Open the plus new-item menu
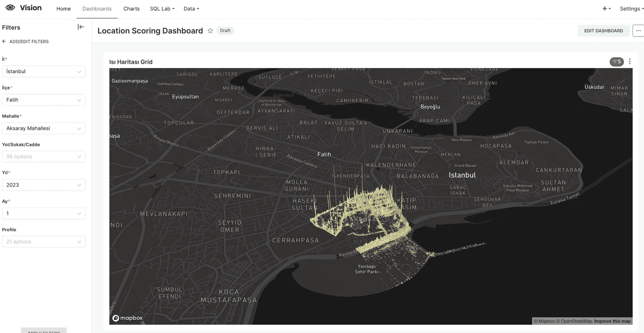Viewport: 644px width, 333px height. 606,9
